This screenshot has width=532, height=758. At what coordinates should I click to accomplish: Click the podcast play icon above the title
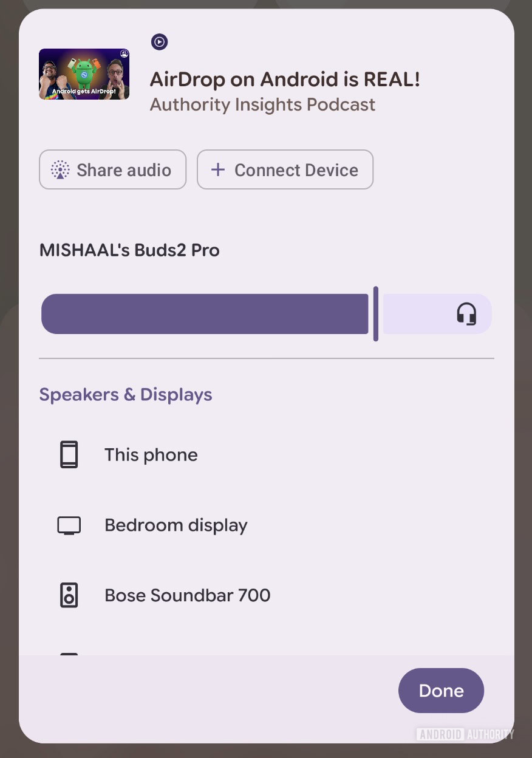159,41
